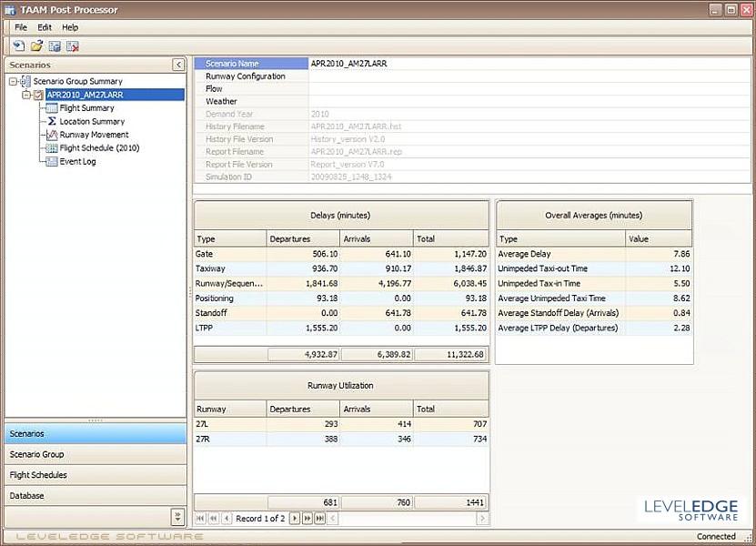Open Flight Schedule (2010) item
756x546 pixels.
[99, 148]
